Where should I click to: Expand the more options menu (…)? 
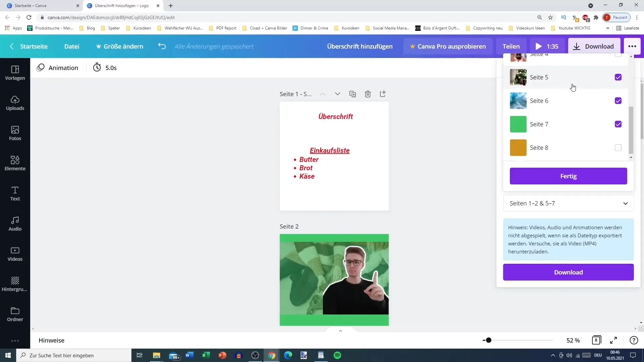633,46
